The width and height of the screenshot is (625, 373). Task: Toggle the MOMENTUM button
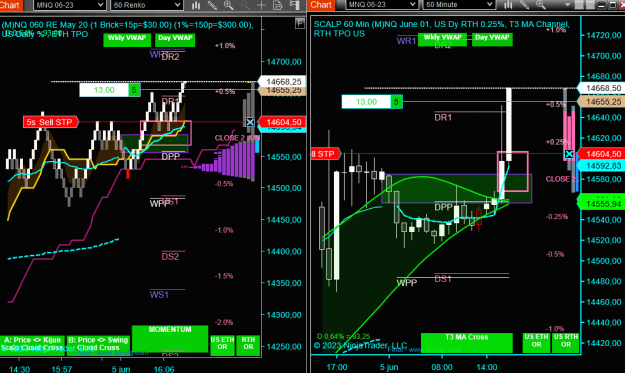(170, 339)
